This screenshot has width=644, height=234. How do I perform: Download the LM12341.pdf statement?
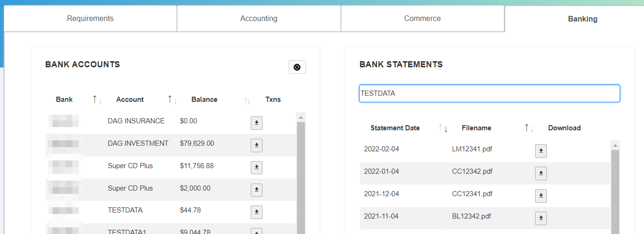click(x=541, y=151)
